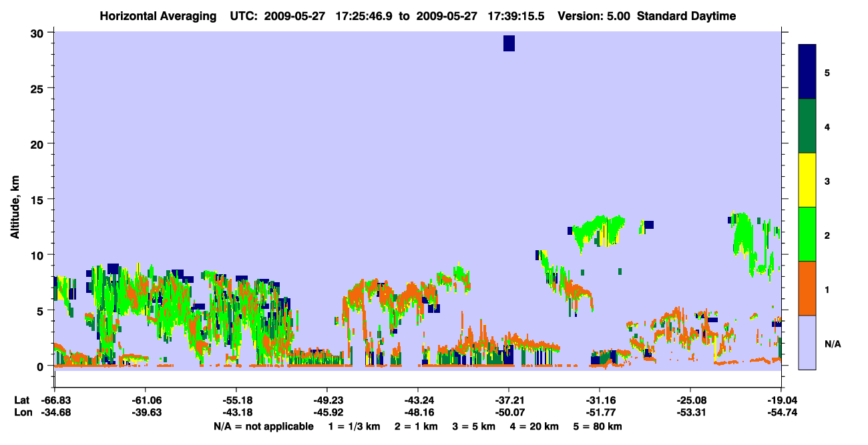Click the y-axis tick label 15
868x445 pixels.
38,199
